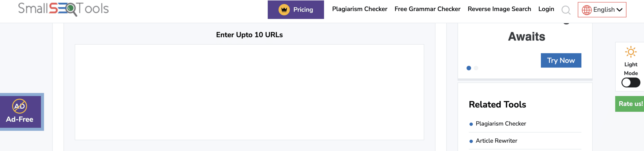Open the chevron next to English
The width and height of the screenshot is (644, 151).
point(620,10)
